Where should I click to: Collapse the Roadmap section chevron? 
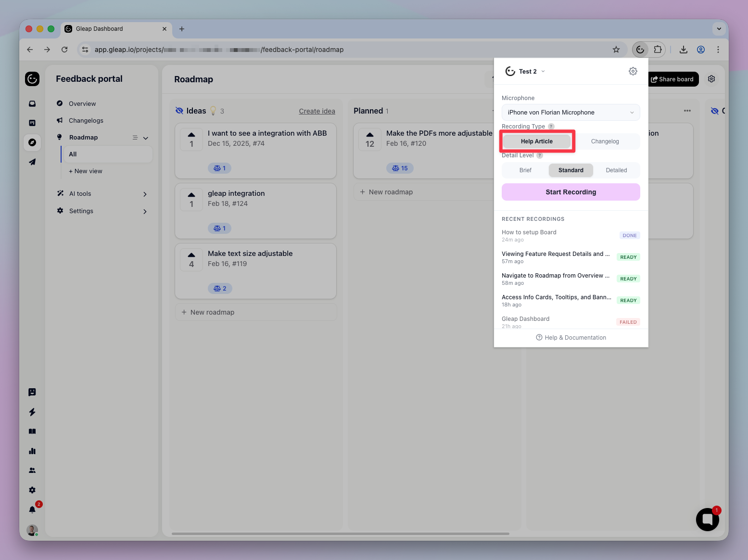point(146,138)
